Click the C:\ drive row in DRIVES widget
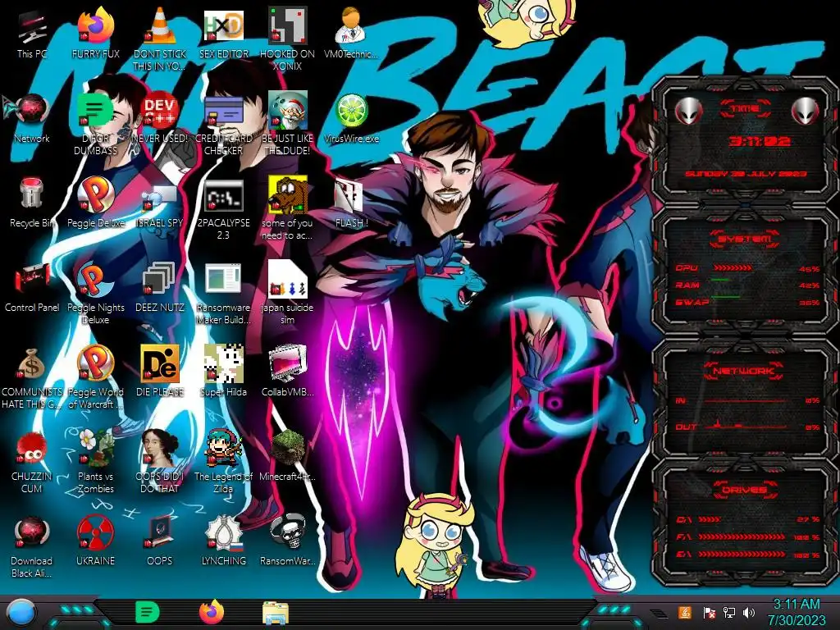840x630 pixels. (748, 519)
